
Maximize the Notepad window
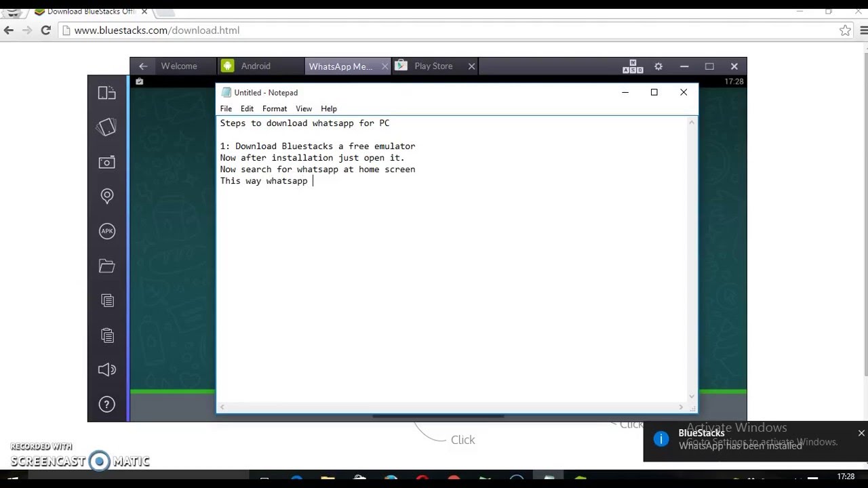point(654,92)
